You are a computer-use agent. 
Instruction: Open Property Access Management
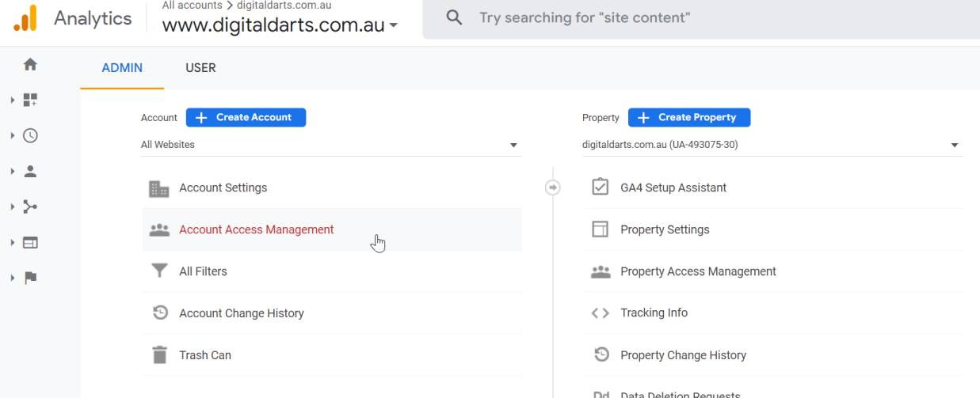(772, 271)
